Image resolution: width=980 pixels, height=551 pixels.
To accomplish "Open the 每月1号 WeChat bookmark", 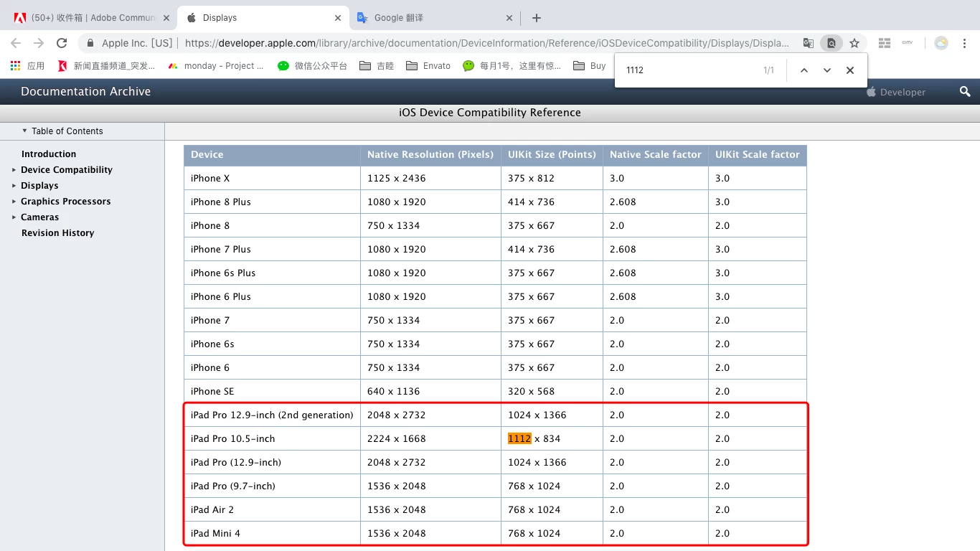I will 512,65.
